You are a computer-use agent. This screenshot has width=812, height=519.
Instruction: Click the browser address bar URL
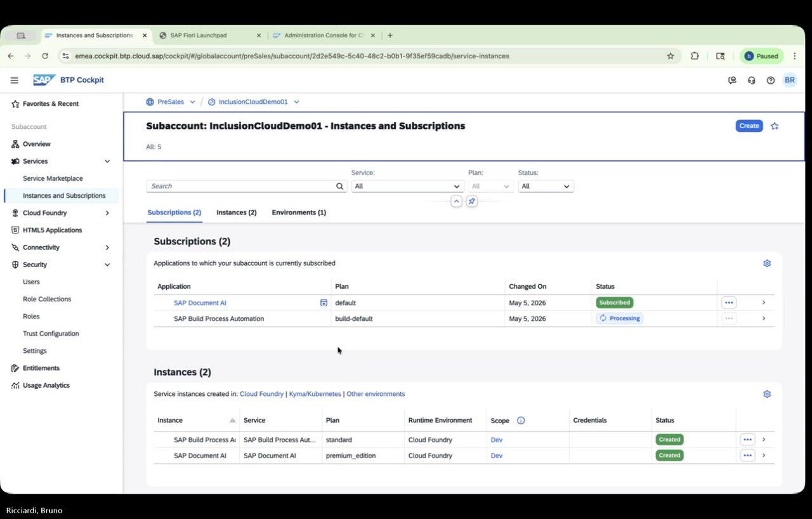pos(292,56)
